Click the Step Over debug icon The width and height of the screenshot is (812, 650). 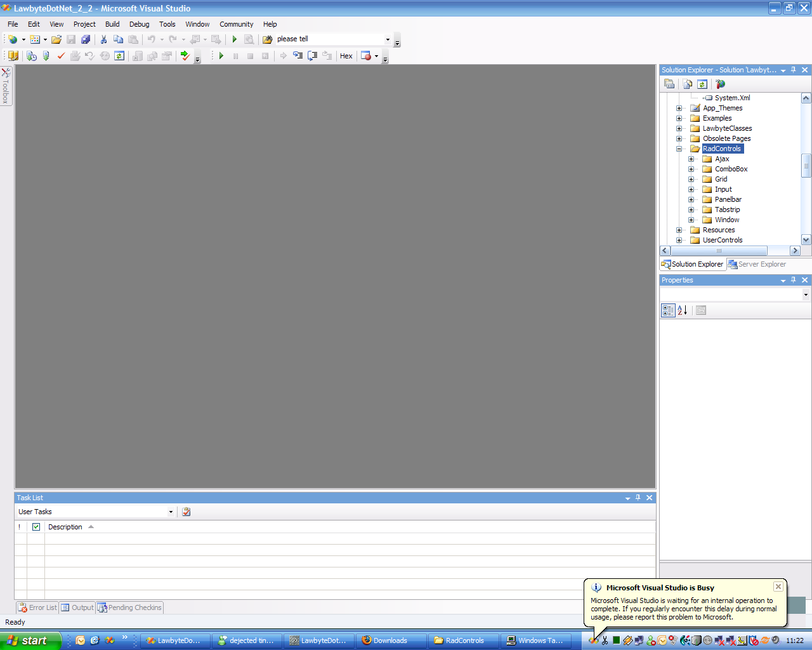[312, 56]
